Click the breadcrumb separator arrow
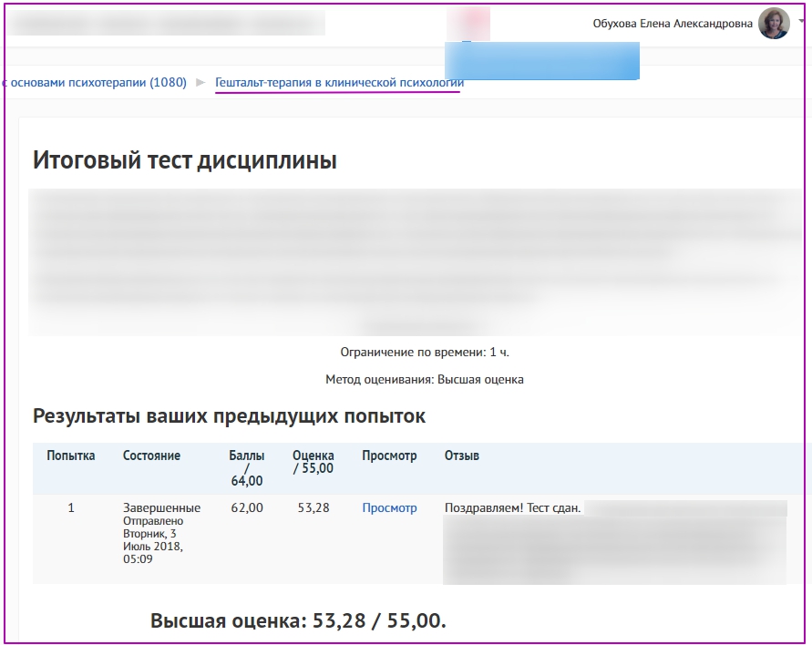This screenshot has width=812, height=645. (x=200, y=83)
